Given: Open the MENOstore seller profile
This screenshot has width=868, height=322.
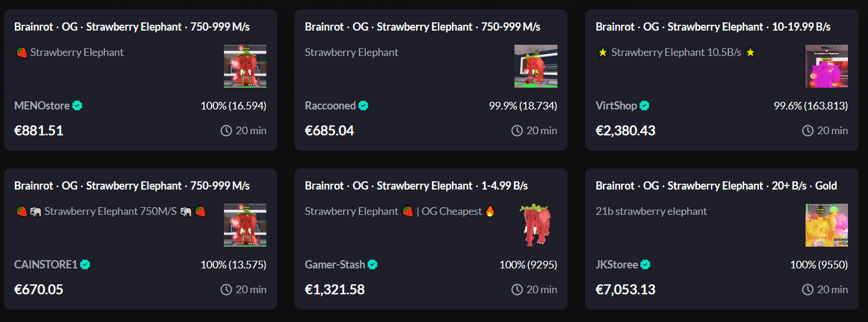Looking at the screenshot, I should tap(42, 106).
